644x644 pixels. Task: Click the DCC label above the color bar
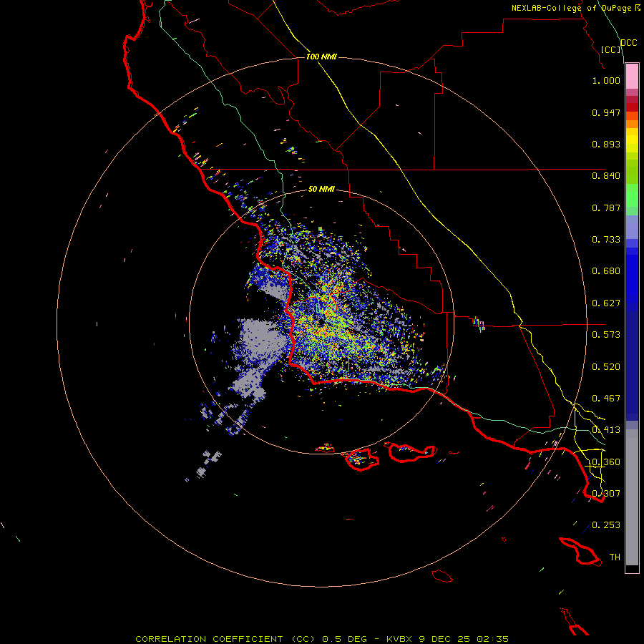628,42
